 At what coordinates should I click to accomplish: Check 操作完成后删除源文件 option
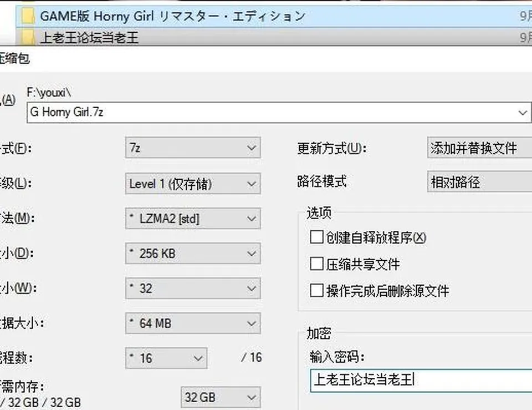click(316, 290)
